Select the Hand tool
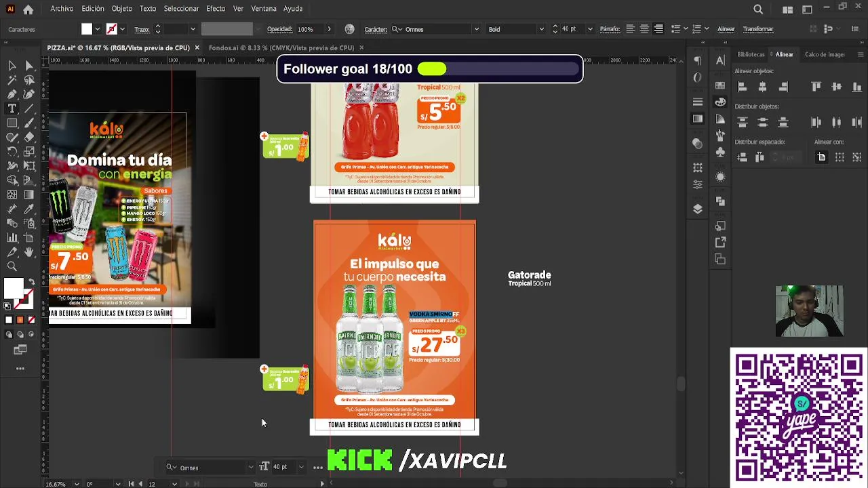The width and height of the screenshot is (868, 488). [x=29, y=251]
